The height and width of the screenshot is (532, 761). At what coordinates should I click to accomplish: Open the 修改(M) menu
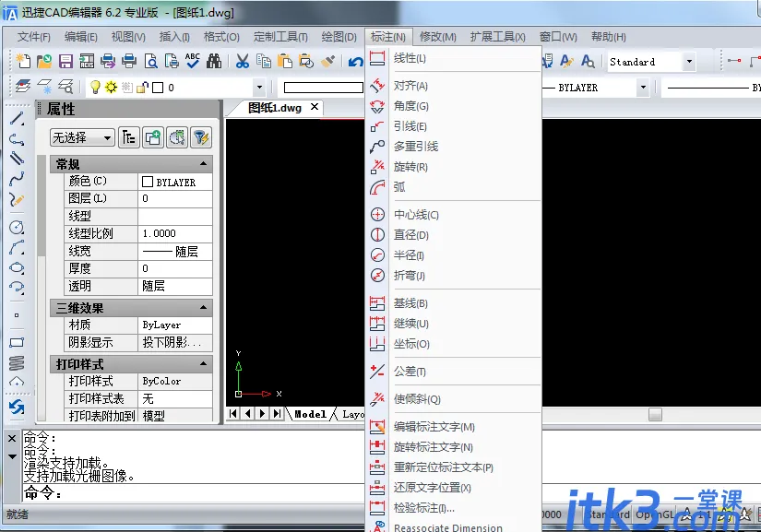(x=438, y=37)
